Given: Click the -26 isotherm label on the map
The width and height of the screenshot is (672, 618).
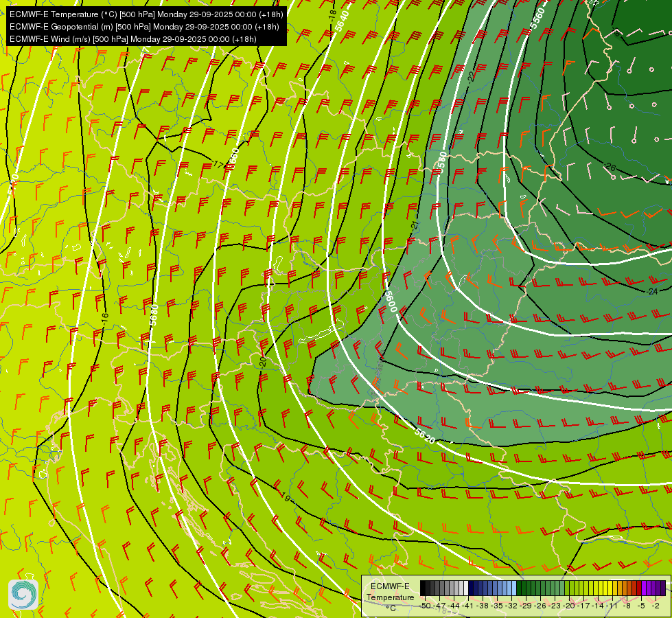Looking at the screenshot, I should [610, 167].
